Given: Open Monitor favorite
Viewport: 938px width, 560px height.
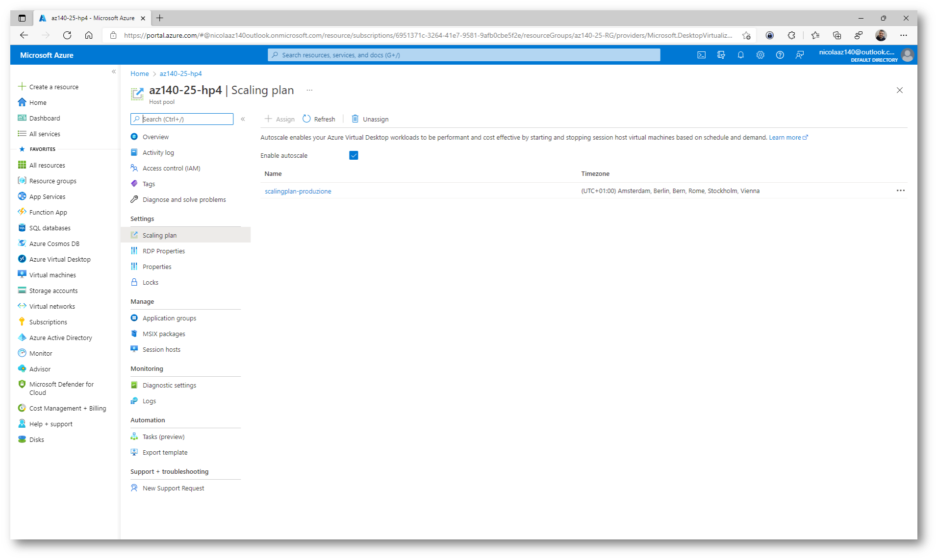Looking at the screenshot, I should click(41, 353).
